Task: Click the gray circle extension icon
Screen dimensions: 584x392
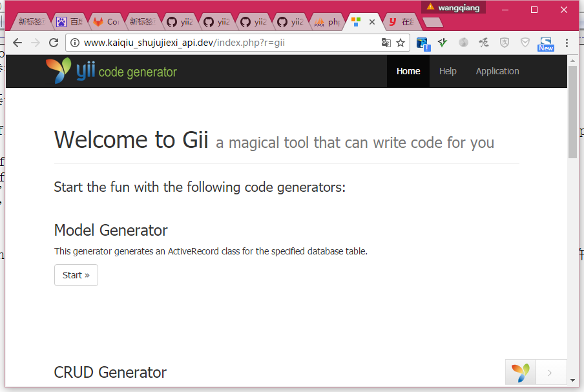Action: [x=463, y=43]
